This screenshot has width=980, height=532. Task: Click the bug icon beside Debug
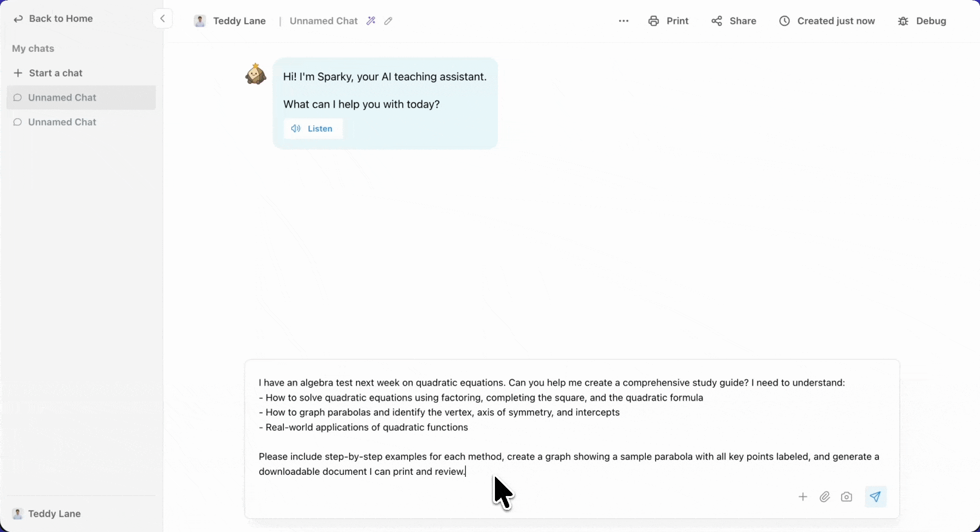point(903,21)
